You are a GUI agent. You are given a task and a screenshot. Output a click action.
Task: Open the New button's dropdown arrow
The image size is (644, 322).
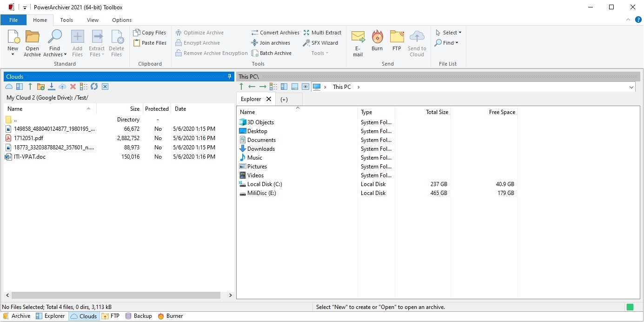point(13,54)
